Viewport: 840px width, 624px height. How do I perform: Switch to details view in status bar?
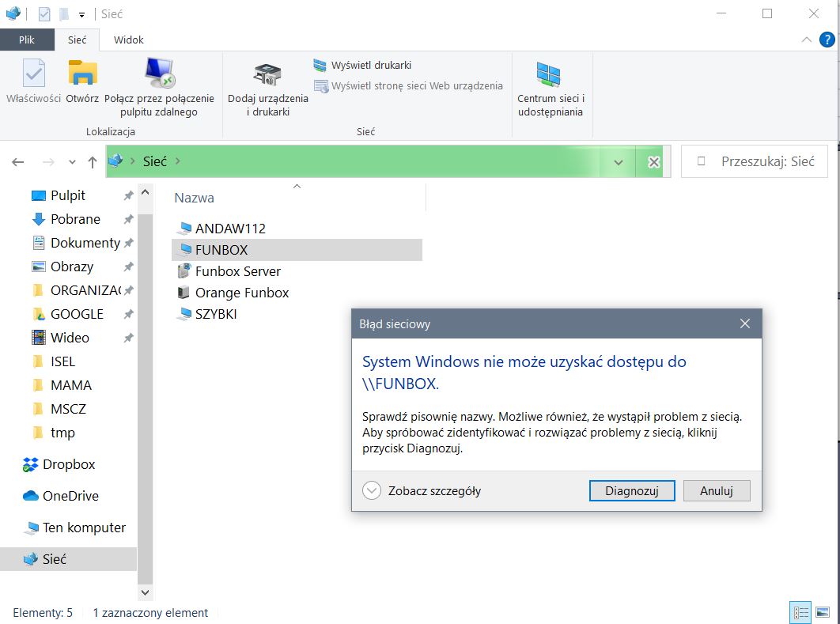800,612
